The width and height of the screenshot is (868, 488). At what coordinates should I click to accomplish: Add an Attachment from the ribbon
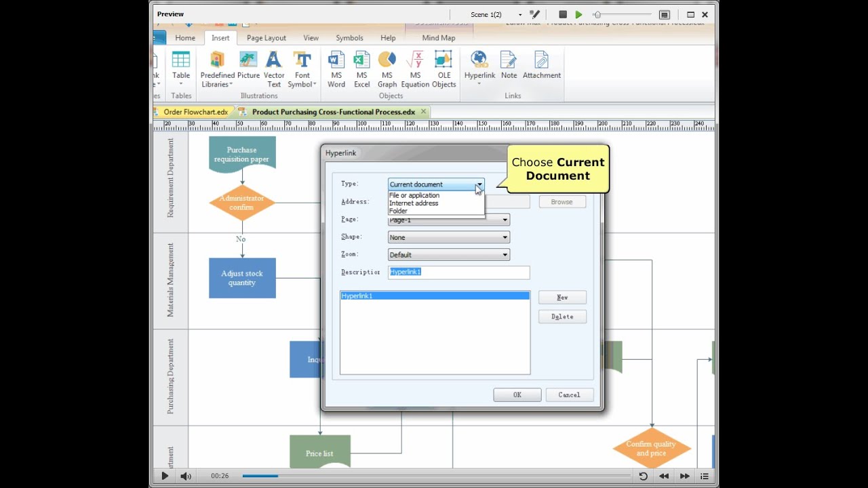tap(541, 65)
